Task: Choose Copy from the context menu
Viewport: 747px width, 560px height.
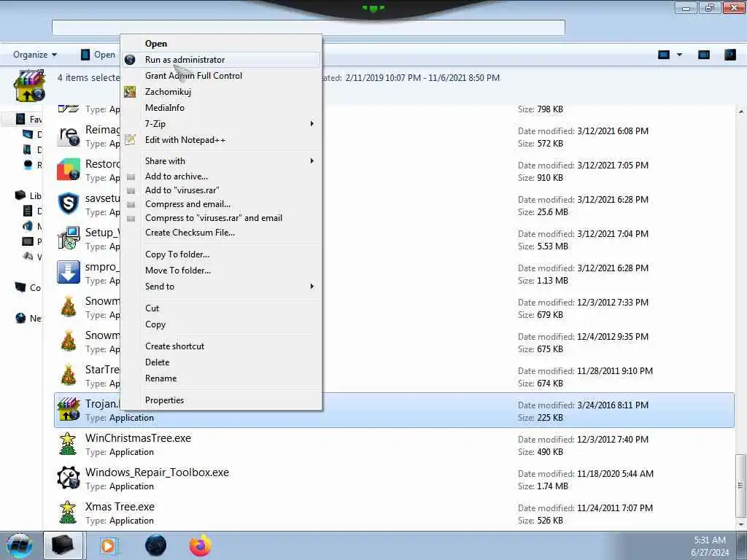Action: (x=155, y=324)
